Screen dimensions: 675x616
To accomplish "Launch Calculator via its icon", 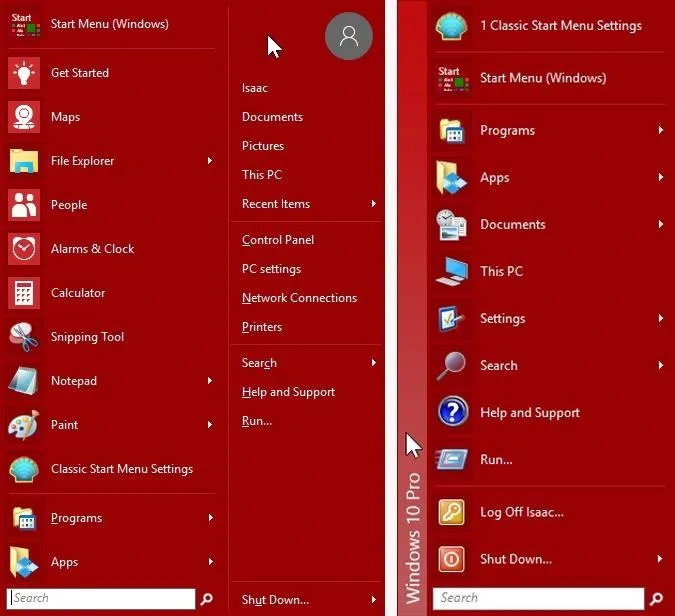I will [x=24, y=293].
